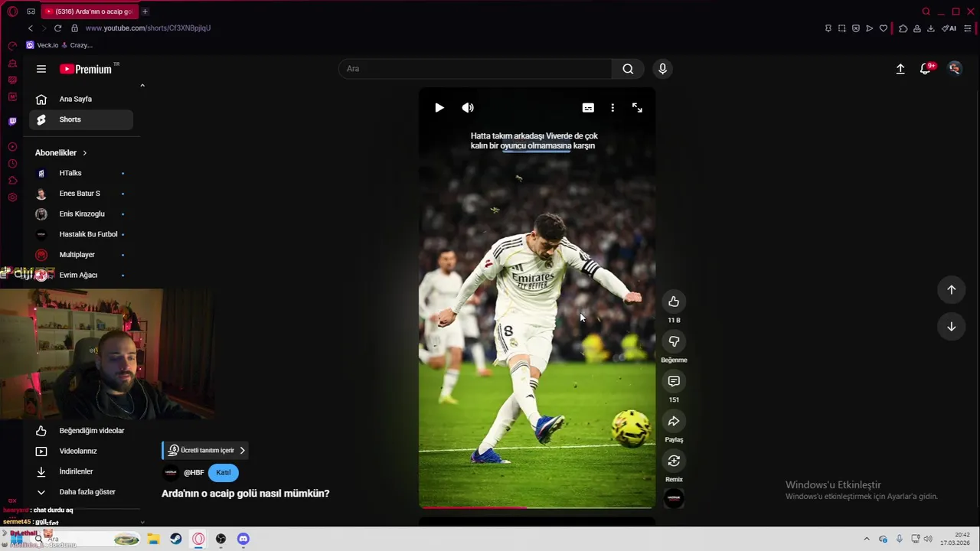Reload the YouTube page
The height and width of the screenshot is (551, 980).
click(x=57, y=28)
